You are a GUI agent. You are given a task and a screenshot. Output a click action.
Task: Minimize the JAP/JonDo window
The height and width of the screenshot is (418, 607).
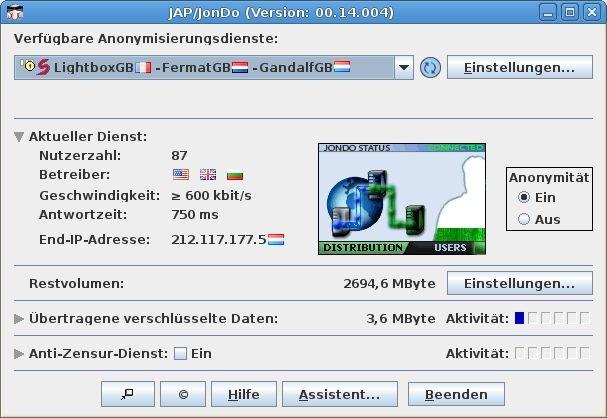[x=548, y=12]
